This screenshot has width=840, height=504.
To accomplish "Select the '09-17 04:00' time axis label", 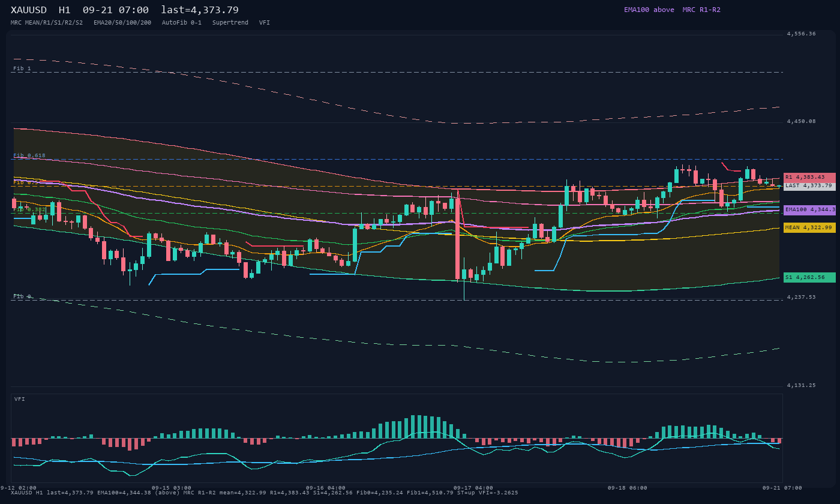I will point(473,488).
